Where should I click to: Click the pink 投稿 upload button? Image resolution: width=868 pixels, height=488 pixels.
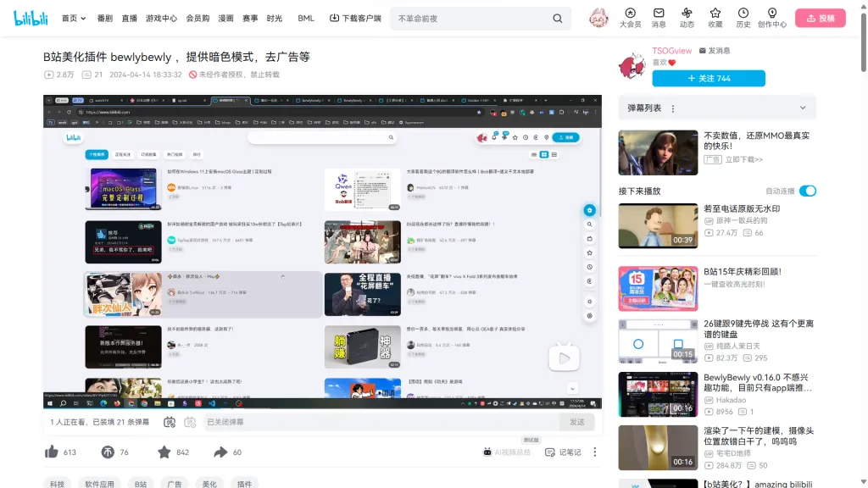tap(821, 19)
